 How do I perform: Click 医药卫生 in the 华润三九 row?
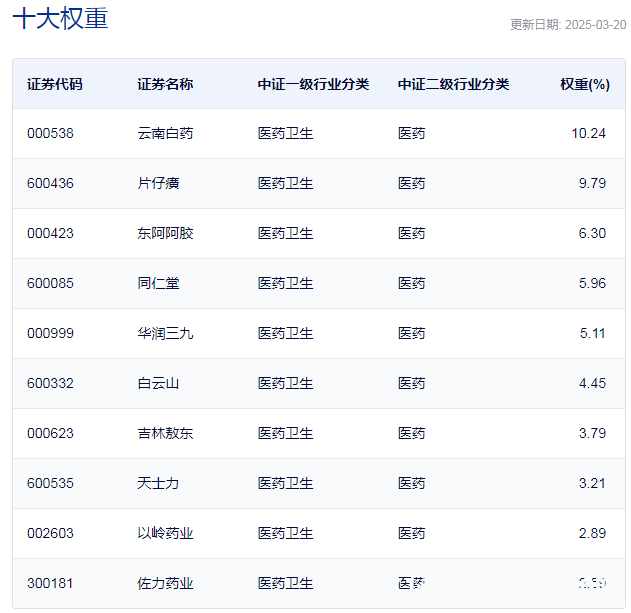tap(285, 333)
